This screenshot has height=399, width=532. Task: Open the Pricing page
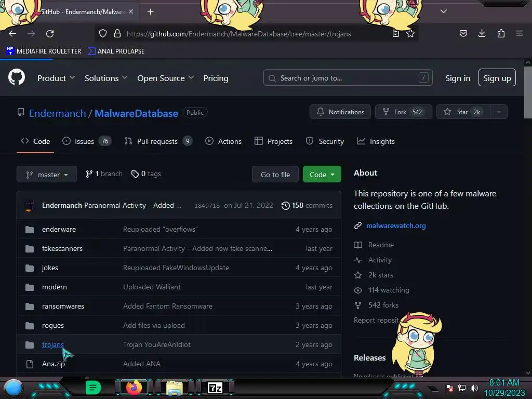pyautogui.click(x=216, y=78)
